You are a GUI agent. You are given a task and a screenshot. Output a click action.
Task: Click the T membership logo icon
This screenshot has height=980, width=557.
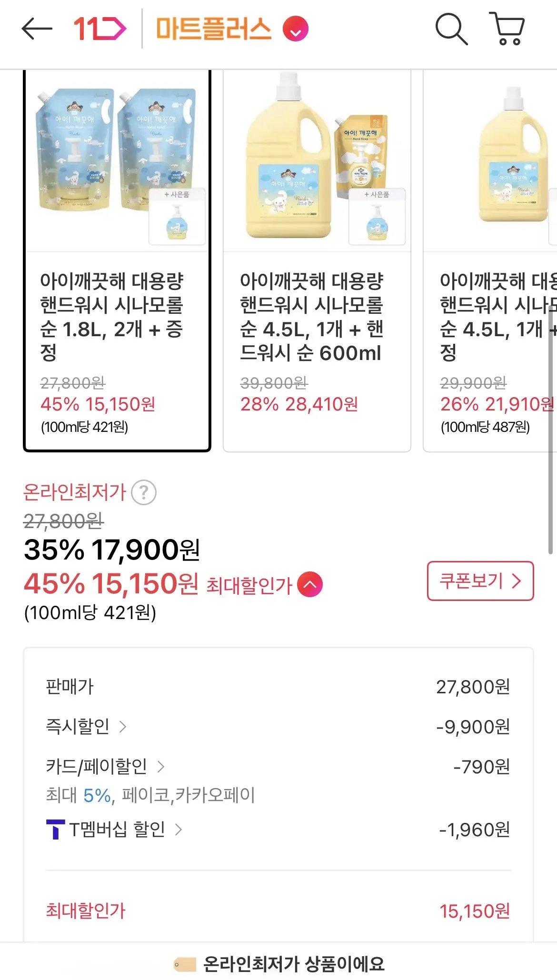55,830
